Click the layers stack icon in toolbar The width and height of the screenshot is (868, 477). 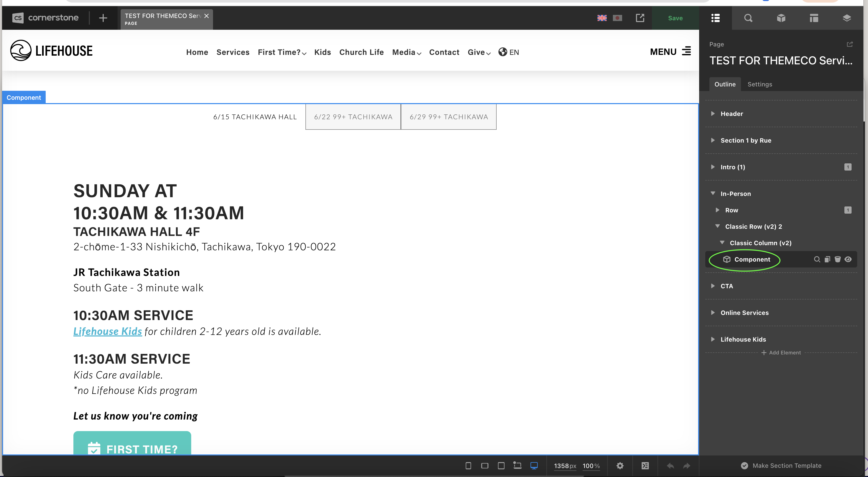click(846, 18)
